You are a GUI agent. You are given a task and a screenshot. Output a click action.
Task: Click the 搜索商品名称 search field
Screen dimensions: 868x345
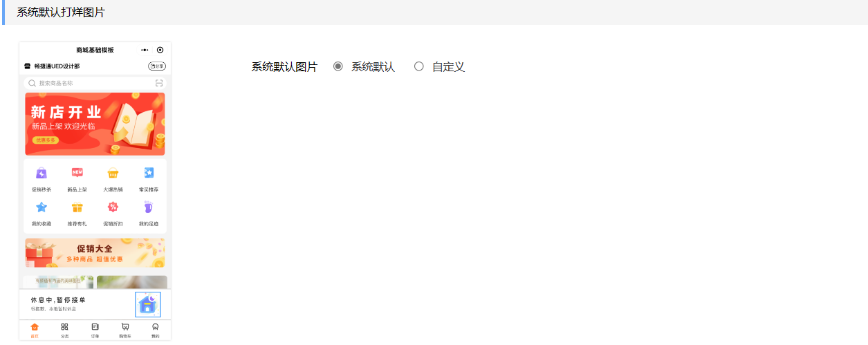pos(95,83)
